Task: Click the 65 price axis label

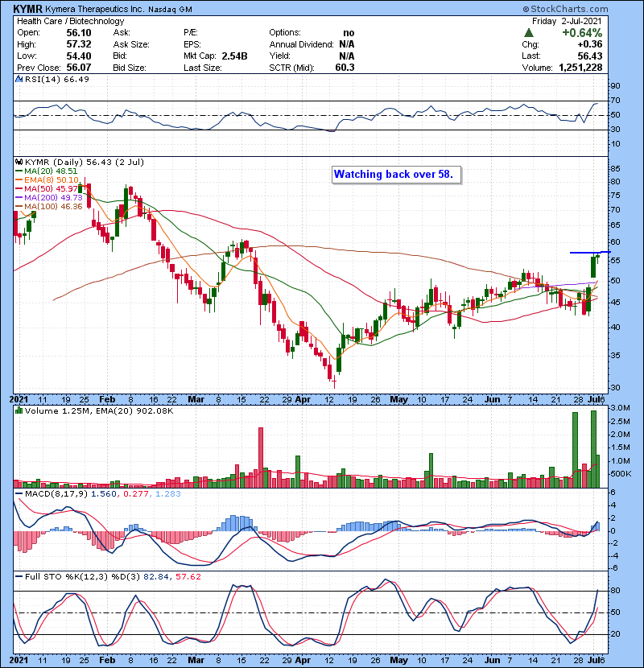Action: tap(615, 225)
